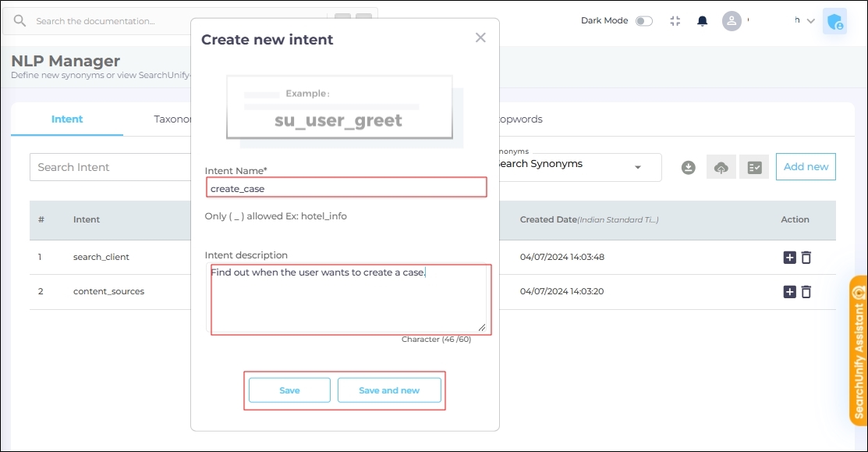868x452 pixels.
Task: Close the Create new intent dialog
Action: 480,37
